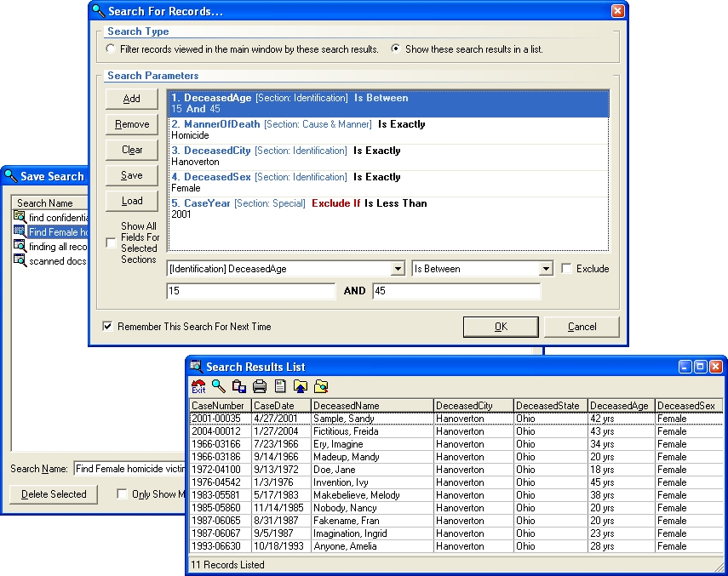The height and width of the screenshot is (576, 728).
Task: Select the 'Anyone, Amelia' result row
Action: click(456, 546)
